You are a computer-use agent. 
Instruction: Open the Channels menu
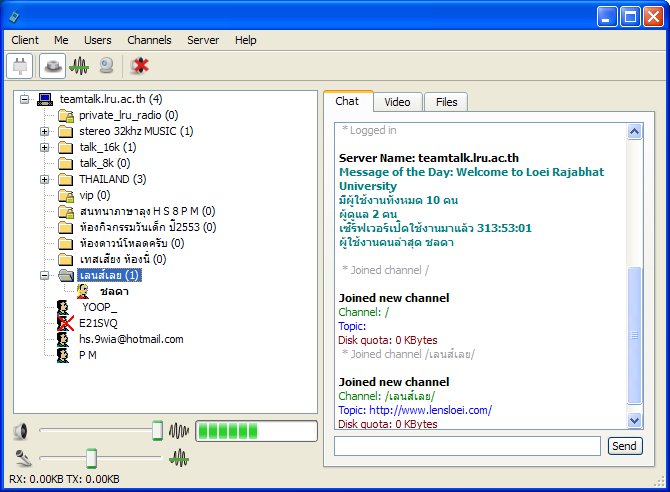click(x=149, y=40)
